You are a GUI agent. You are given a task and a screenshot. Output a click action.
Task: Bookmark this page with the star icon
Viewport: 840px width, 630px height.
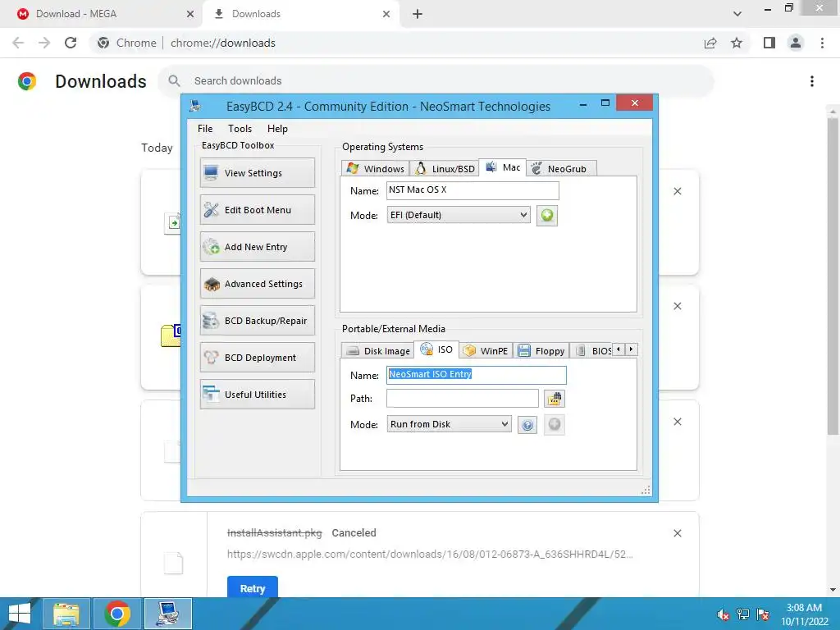tap(737, 43)
